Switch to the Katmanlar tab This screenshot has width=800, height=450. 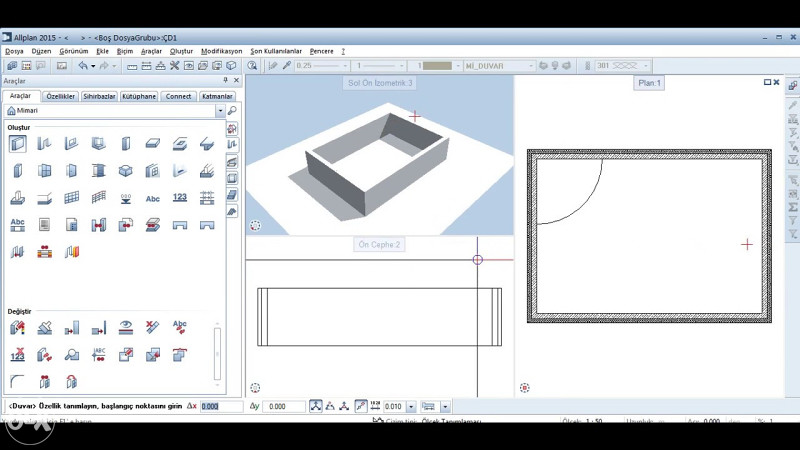(x=217, y=96)
